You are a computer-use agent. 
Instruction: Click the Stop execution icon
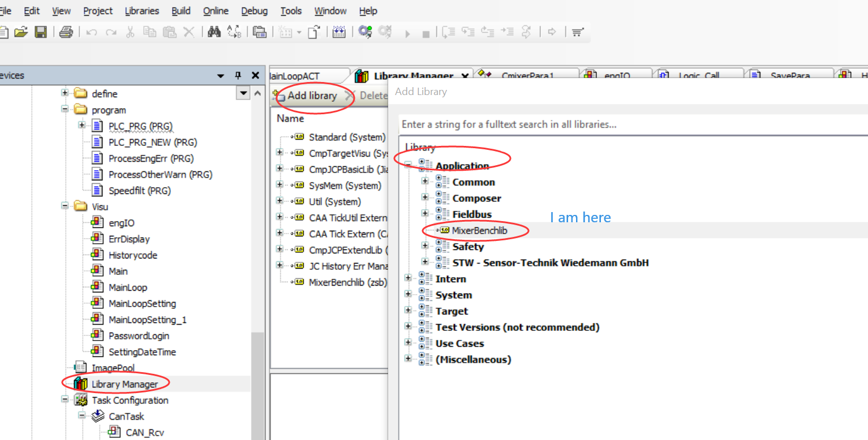tap(426, 32)
